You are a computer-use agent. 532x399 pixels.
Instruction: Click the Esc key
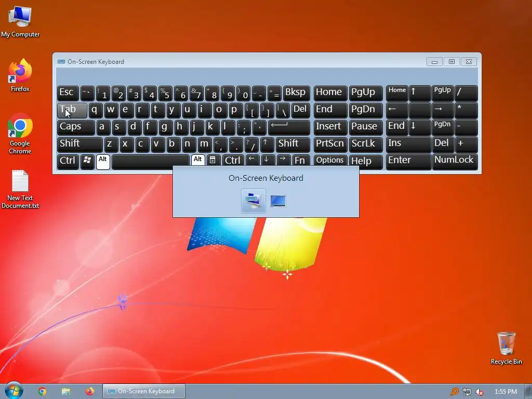click(68, 93)
